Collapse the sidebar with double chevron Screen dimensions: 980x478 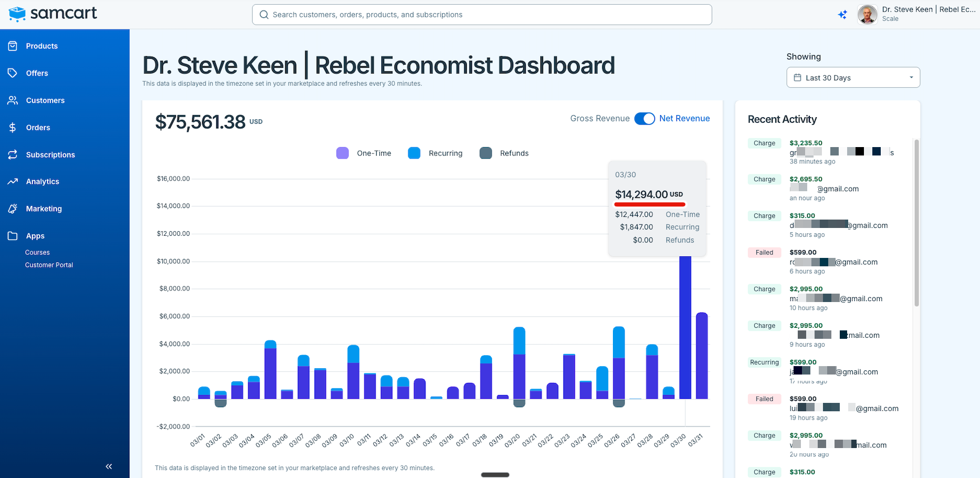(x=109, y=466)
